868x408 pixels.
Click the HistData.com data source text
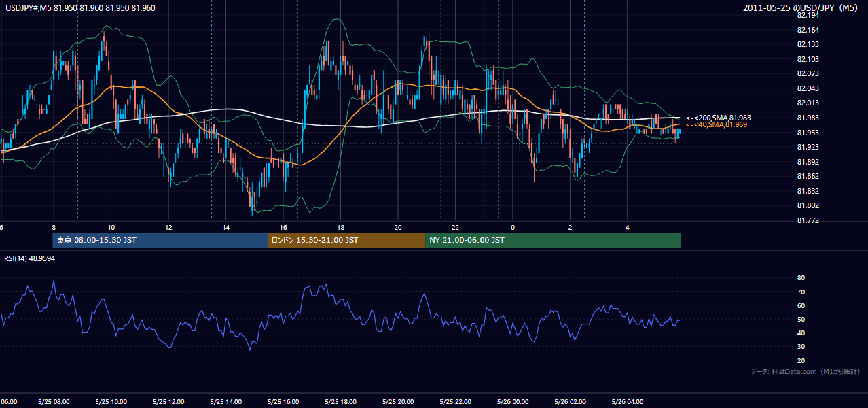pos(806,371)
